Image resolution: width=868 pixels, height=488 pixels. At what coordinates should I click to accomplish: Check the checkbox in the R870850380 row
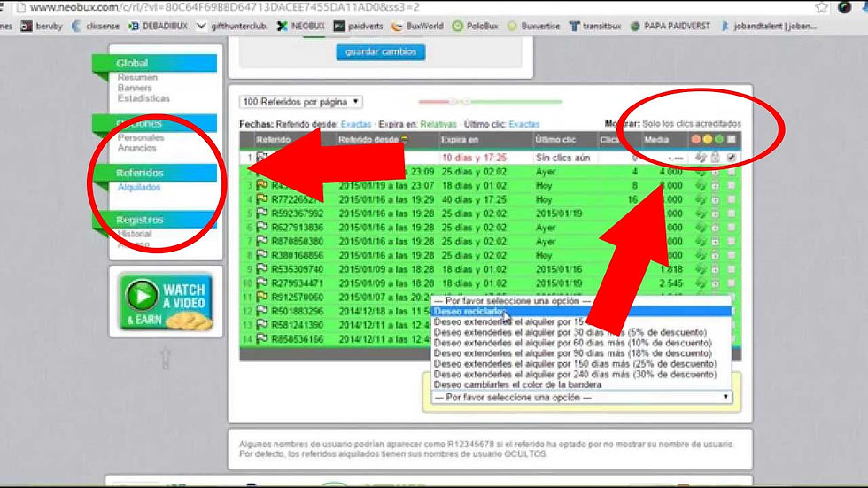732,242
